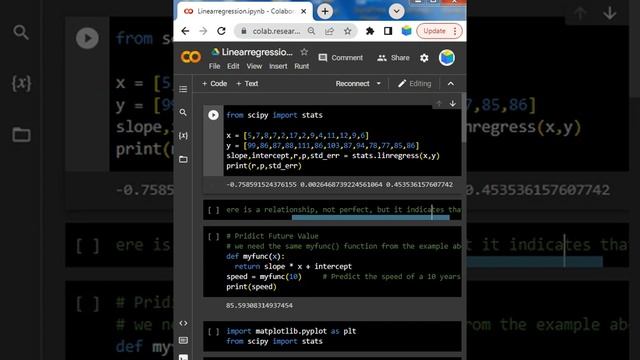
Task: Select the 'ere is a relationship' cell bracket
Action: point(213,210)
